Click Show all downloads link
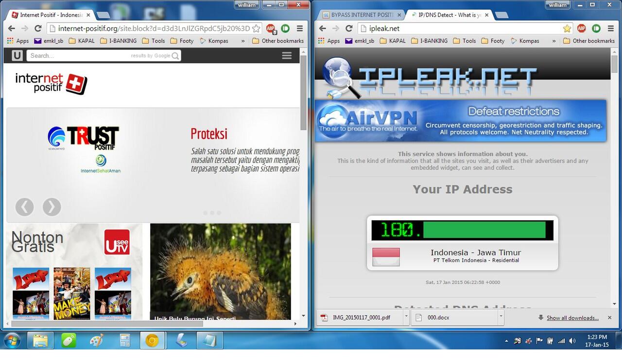Image resolution: width=622 pixels, height=364 pixels. coord(572,318)
